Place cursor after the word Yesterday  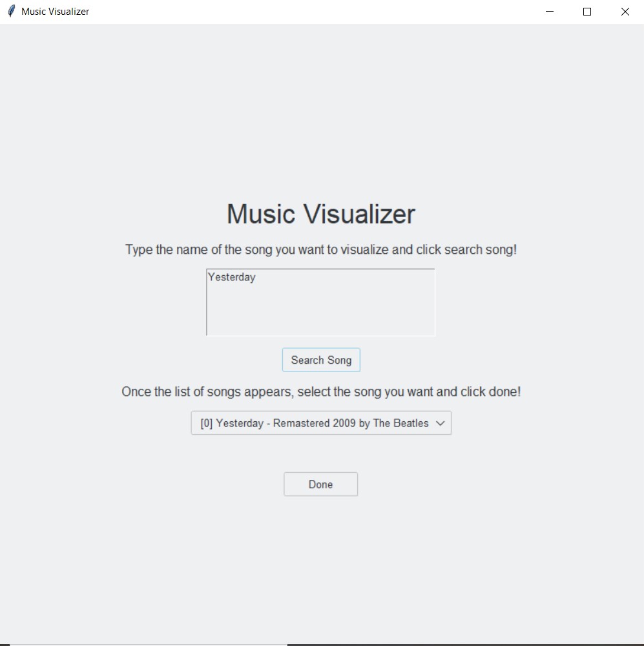258,277
